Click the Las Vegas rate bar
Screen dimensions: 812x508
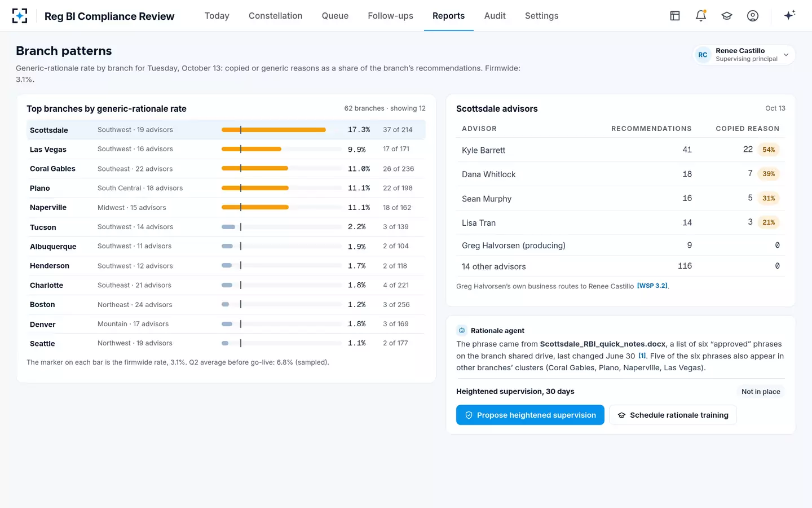(x=281, y=149)
